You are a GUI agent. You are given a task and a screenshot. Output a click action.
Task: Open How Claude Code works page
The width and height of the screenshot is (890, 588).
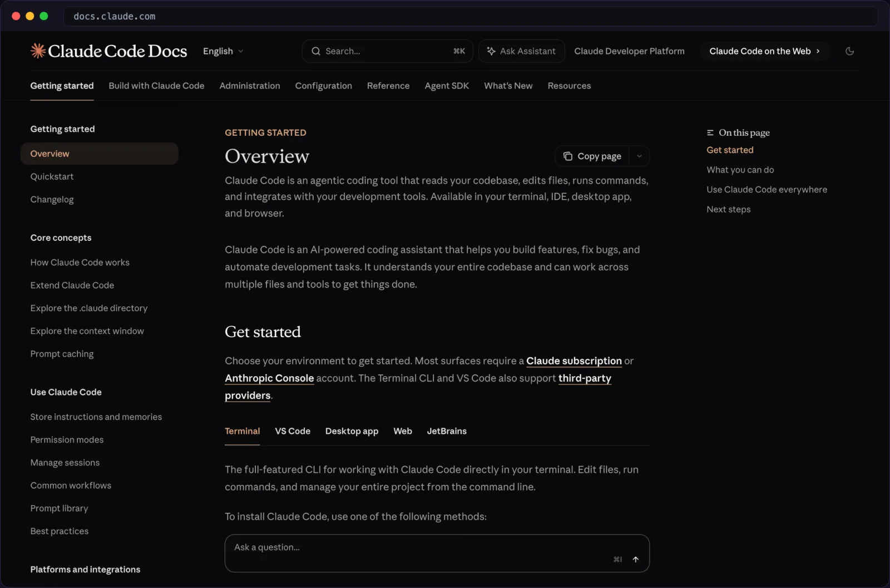(80, 262)
